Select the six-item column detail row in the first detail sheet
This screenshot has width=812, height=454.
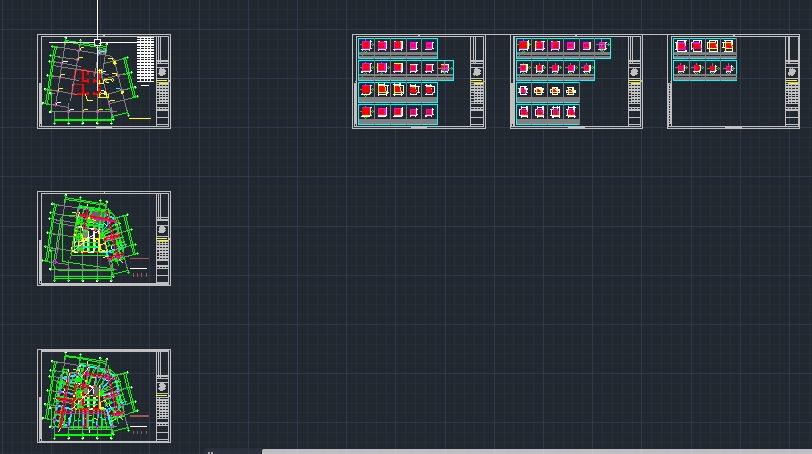(406, 70)
